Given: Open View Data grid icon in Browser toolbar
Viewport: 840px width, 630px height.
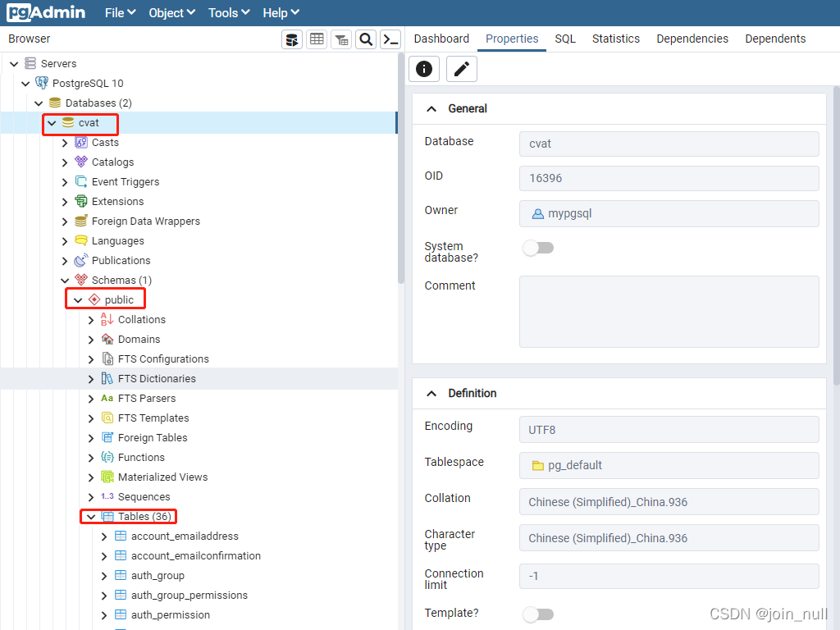Looking at the screenshot, I should pos(317,39).
